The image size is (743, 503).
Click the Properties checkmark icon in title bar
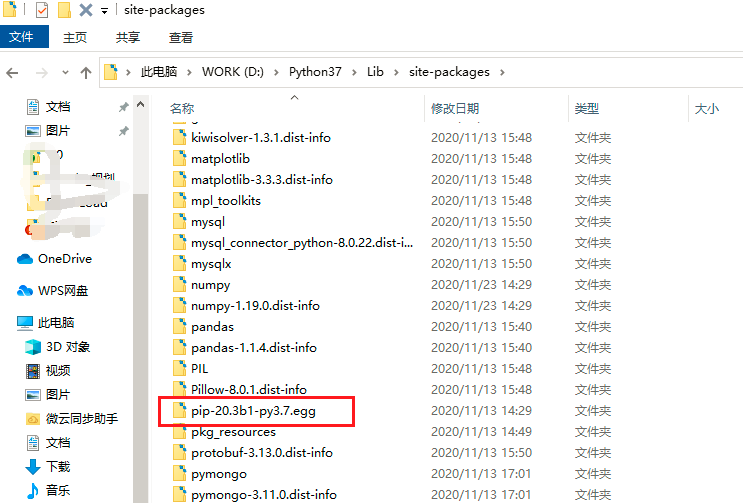point(42,10)
